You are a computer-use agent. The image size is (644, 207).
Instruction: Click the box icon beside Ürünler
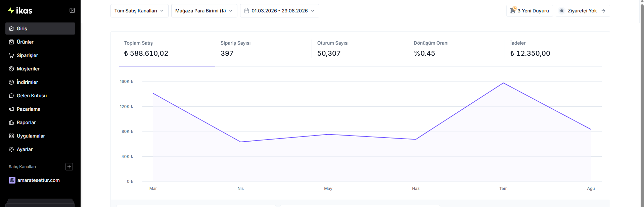[x=11, y=42]
